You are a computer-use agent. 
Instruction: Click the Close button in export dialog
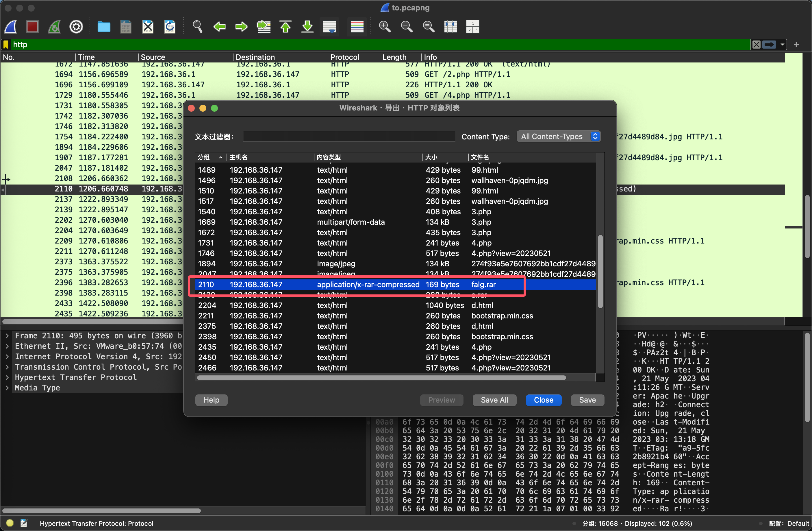click(x=544, y=400)
